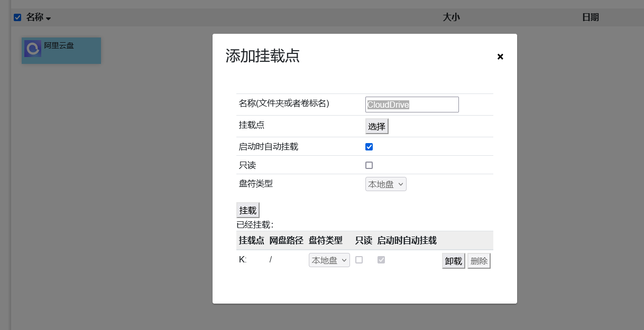Click the K: mount point cell
644x330 pixels.
pos(243,260)
